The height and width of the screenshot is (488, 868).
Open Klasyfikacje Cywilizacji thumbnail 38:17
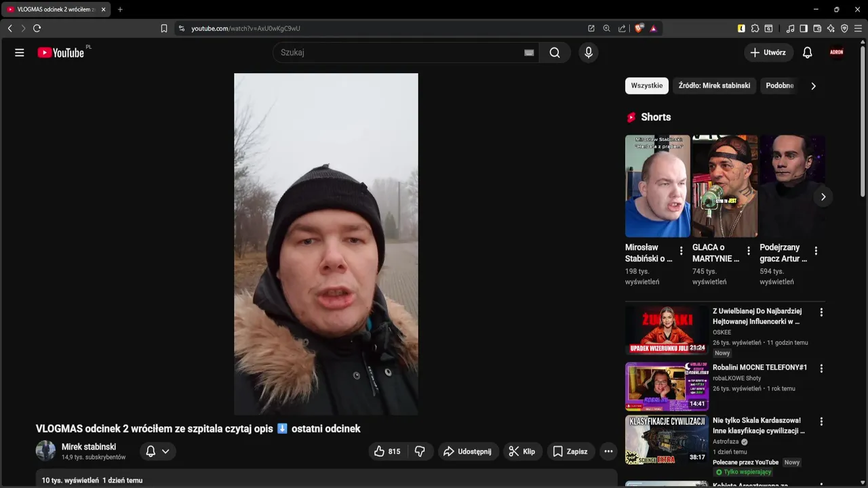(x=667, y=440)
